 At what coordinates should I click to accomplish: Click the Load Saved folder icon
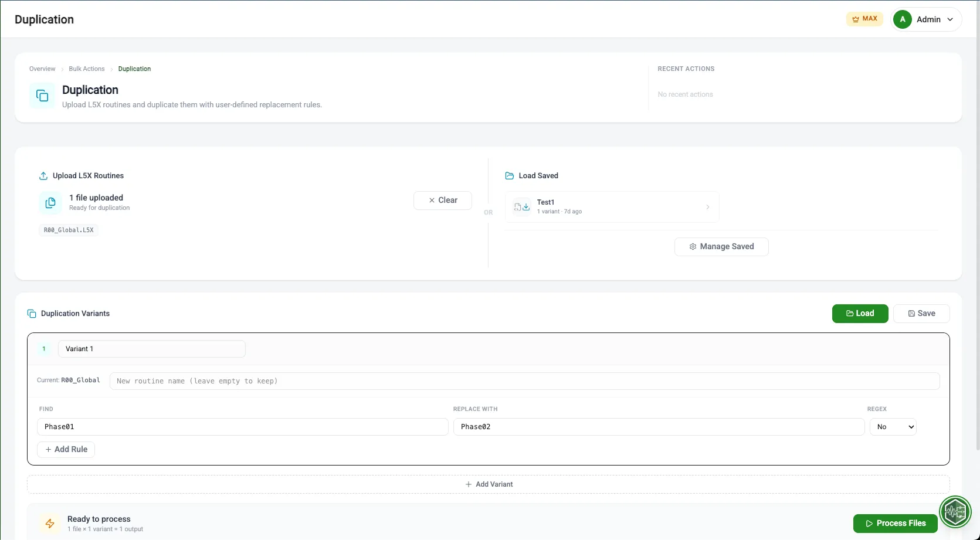click(x=510, y=176)
